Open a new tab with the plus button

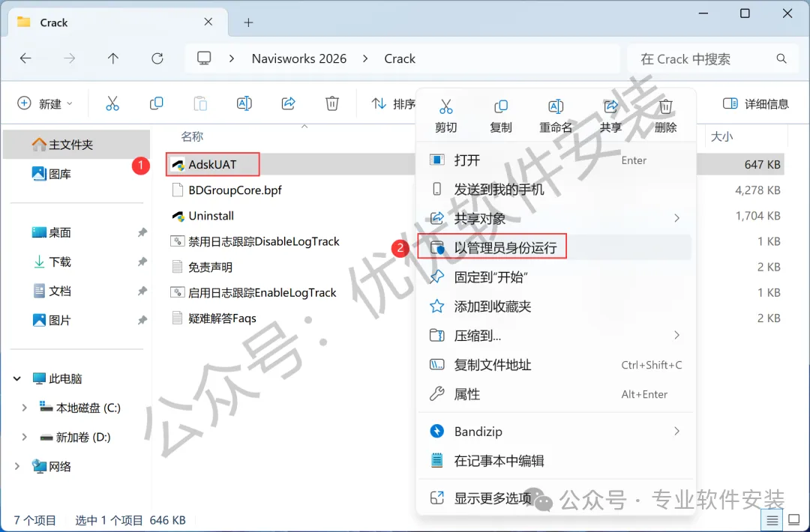point(248,22)
